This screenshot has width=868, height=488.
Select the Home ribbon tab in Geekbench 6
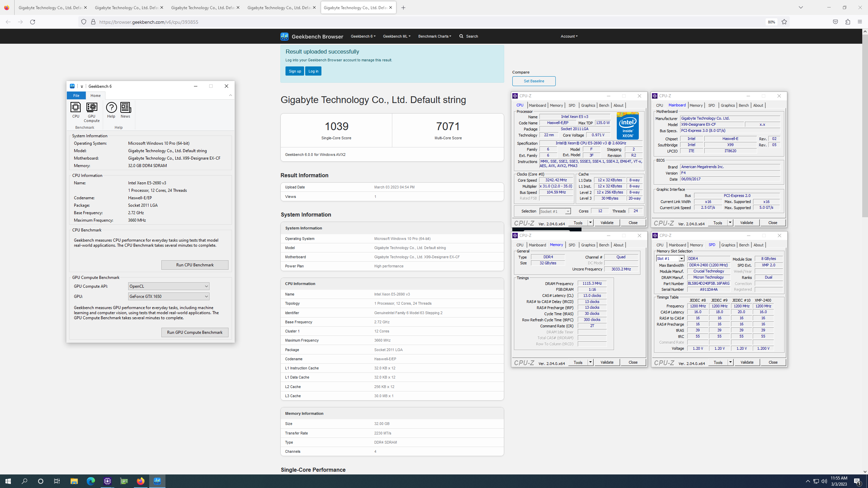click(96, 96)
